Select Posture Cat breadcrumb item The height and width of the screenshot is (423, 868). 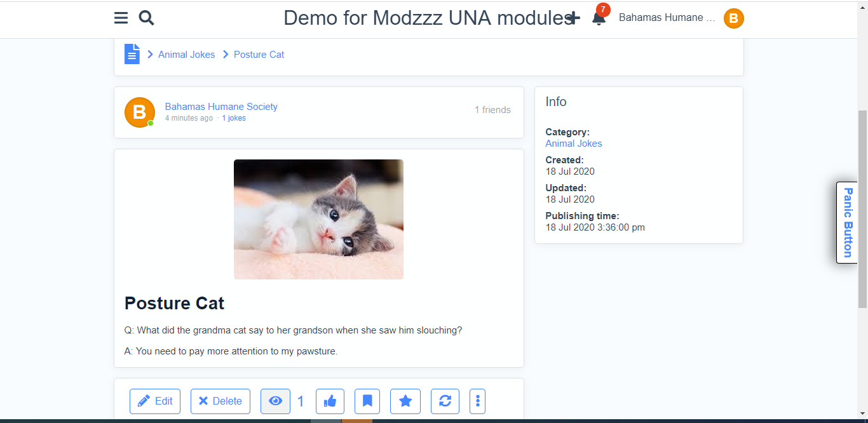pyautogui.click(x=259, y=55)
